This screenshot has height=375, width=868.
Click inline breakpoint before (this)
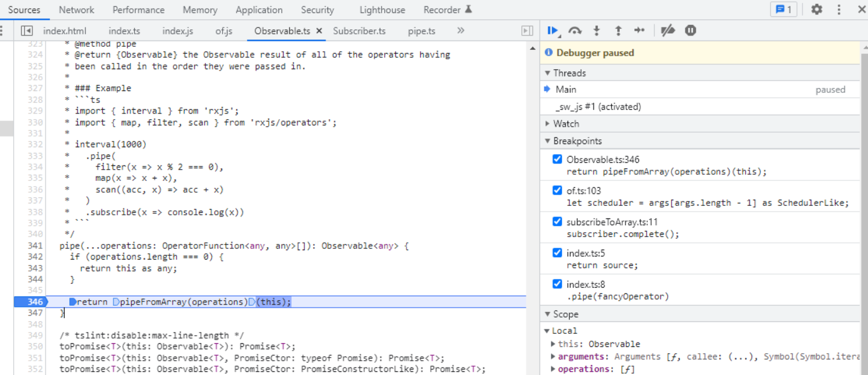click(252, 302)
